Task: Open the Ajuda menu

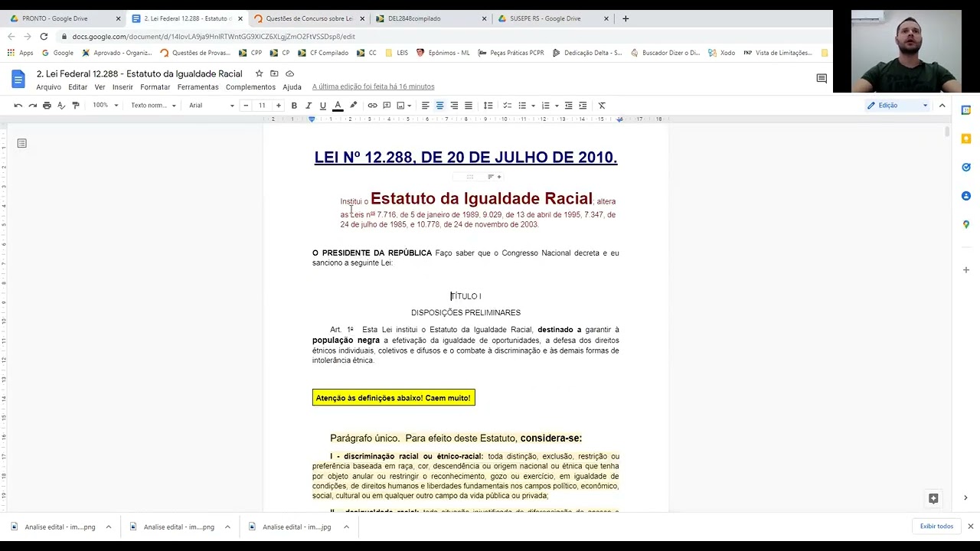Action: (x=292, y=87)
